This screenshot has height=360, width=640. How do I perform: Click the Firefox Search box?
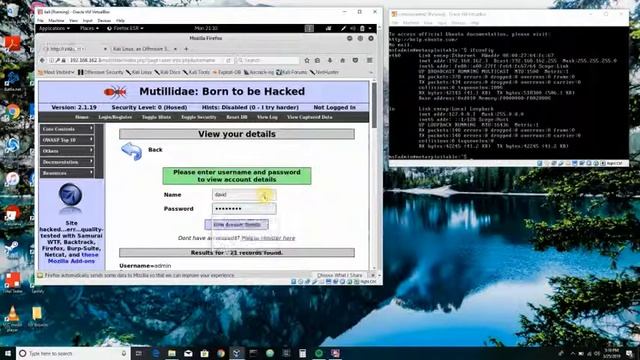click(268, 60)
